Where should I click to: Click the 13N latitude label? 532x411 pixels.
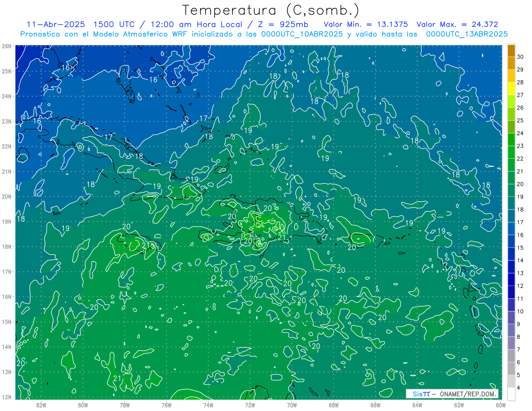point(6,372)
